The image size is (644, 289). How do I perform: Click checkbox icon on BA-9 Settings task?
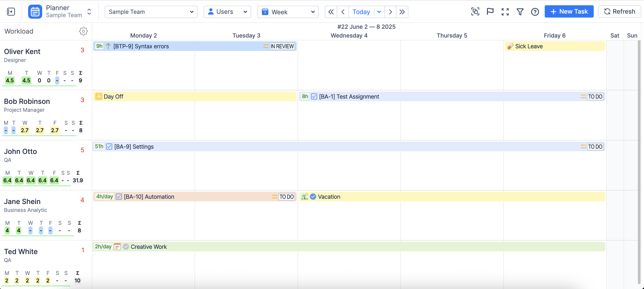click(109, 146)
